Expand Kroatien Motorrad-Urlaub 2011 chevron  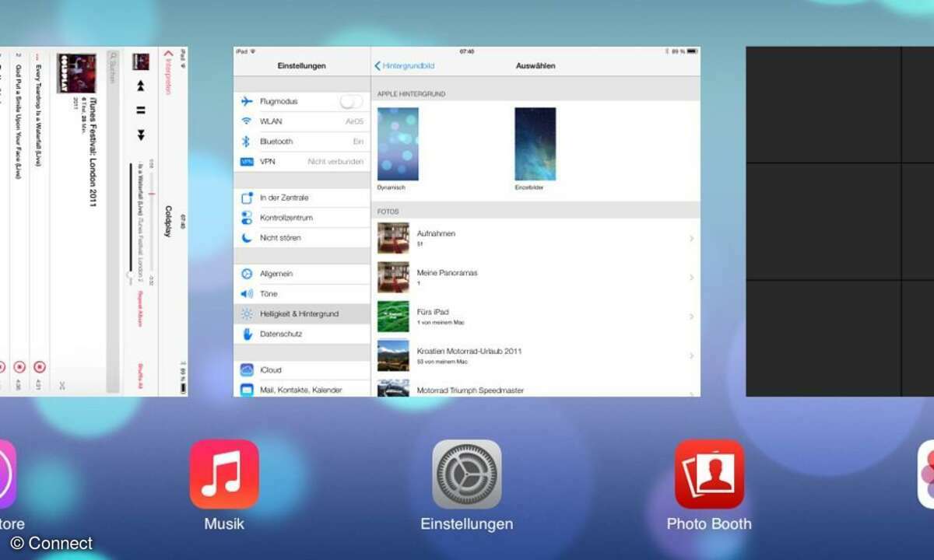click(x=691, y=355)
